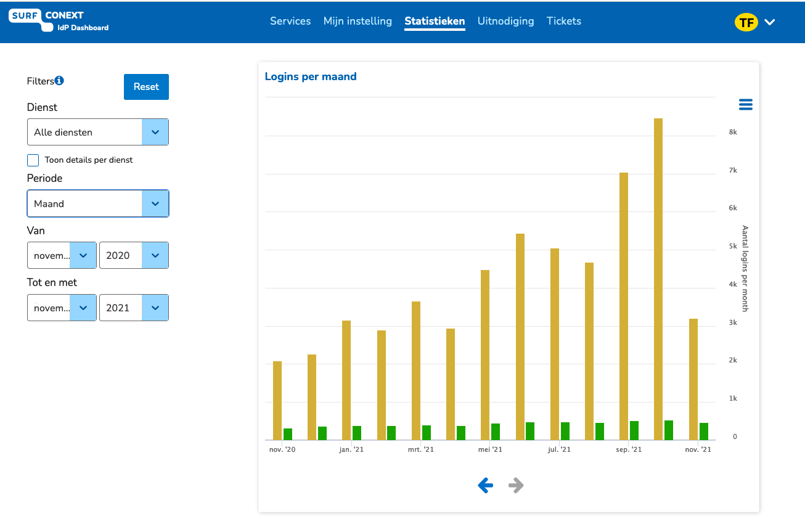Click the y-axis 8k label
This screenshot has width=805, height=532.
point(733,132)
